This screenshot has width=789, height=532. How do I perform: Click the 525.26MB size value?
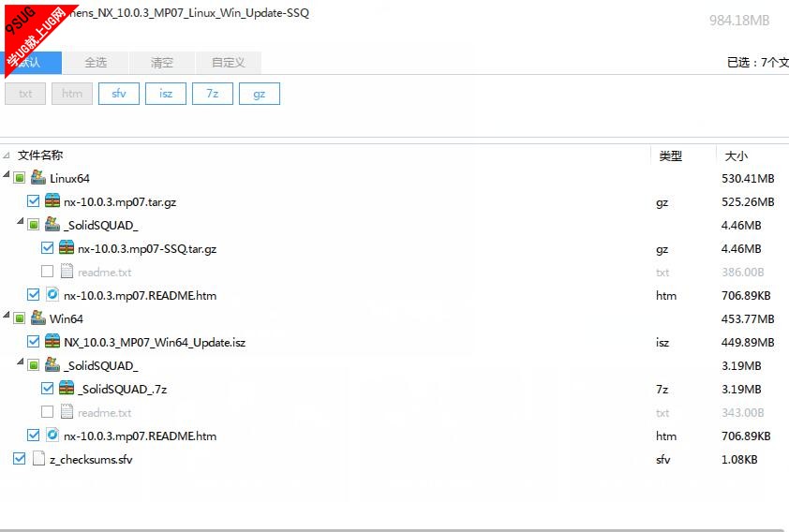point(748,202)
